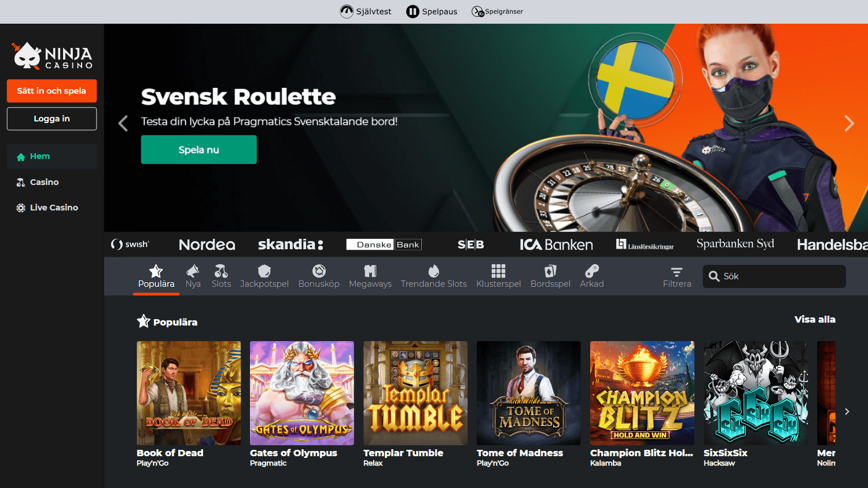Click the Sparbanken Syd logo
868x488 pixels.
click(x=735, y=244)
